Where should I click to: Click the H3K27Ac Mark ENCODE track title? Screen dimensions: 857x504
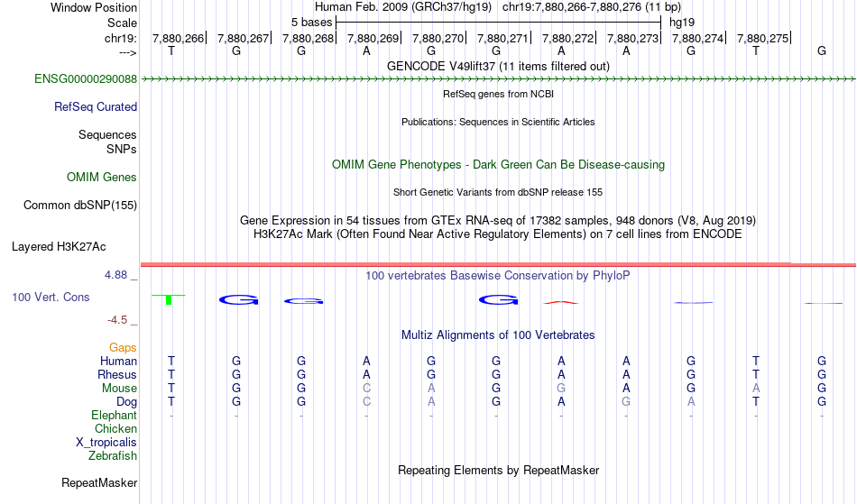[x=498, y=234]
